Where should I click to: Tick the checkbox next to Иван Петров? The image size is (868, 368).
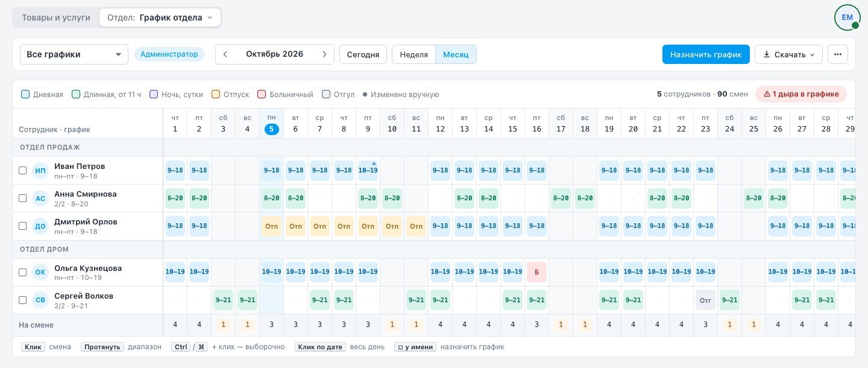tap(22, 171)
